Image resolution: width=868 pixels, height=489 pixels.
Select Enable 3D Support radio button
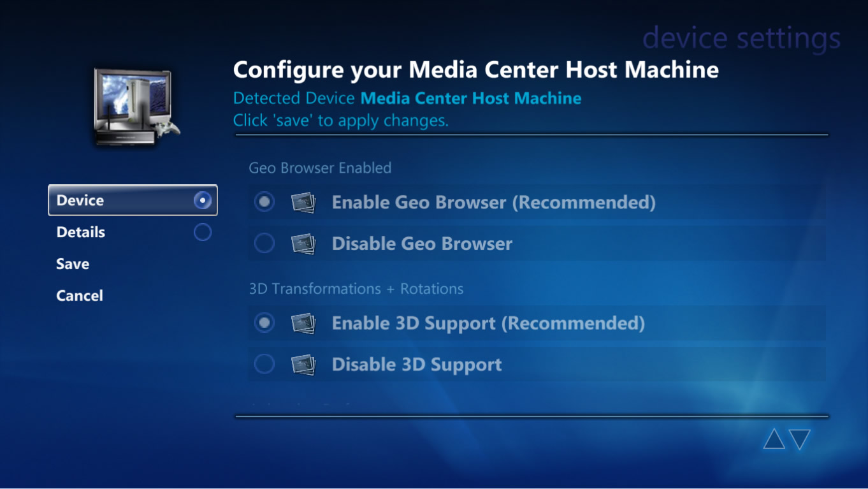[x=264, y=323]
